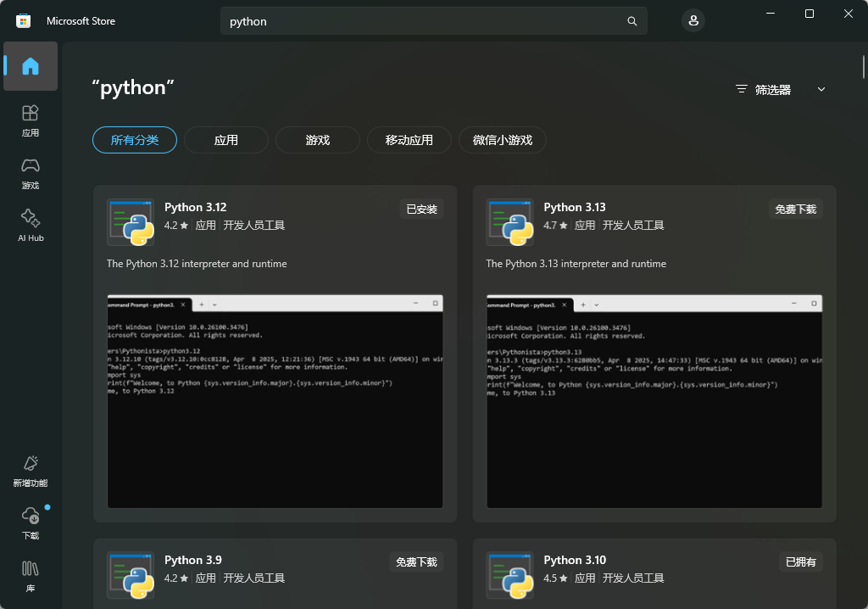
Task: Switch to the 应用 category tab
Action: [x=226, y=140]
